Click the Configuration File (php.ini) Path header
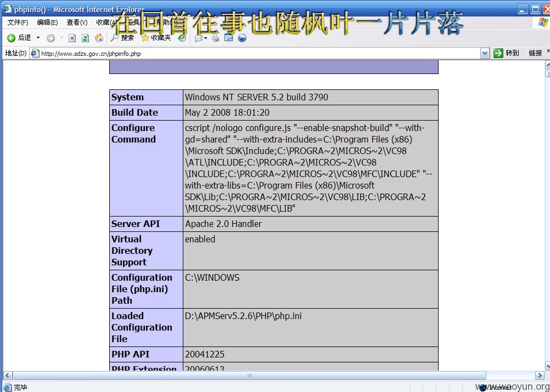The image size is (550, 392). pos(146,289)
